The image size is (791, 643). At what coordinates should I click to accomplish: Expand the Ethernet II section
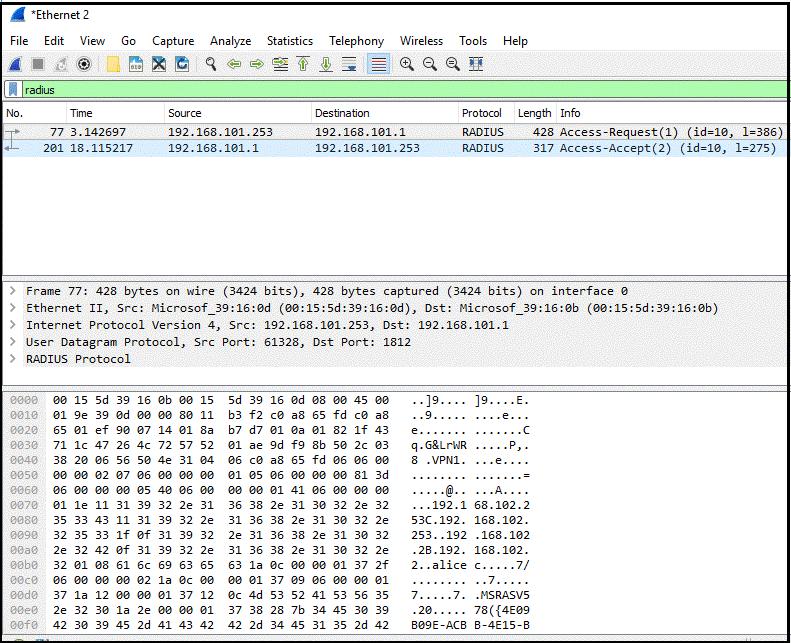[13, 308]
